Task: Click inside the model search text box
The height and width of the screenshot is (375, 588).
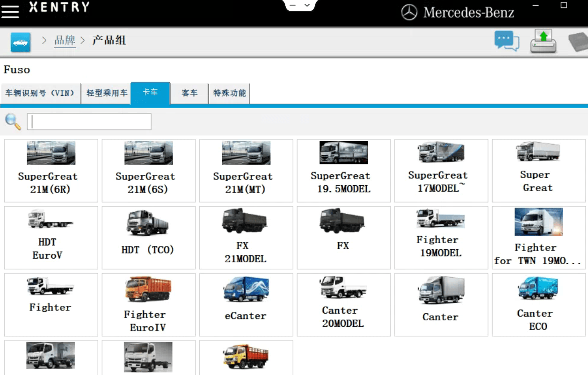Action: tap(89, 122)
